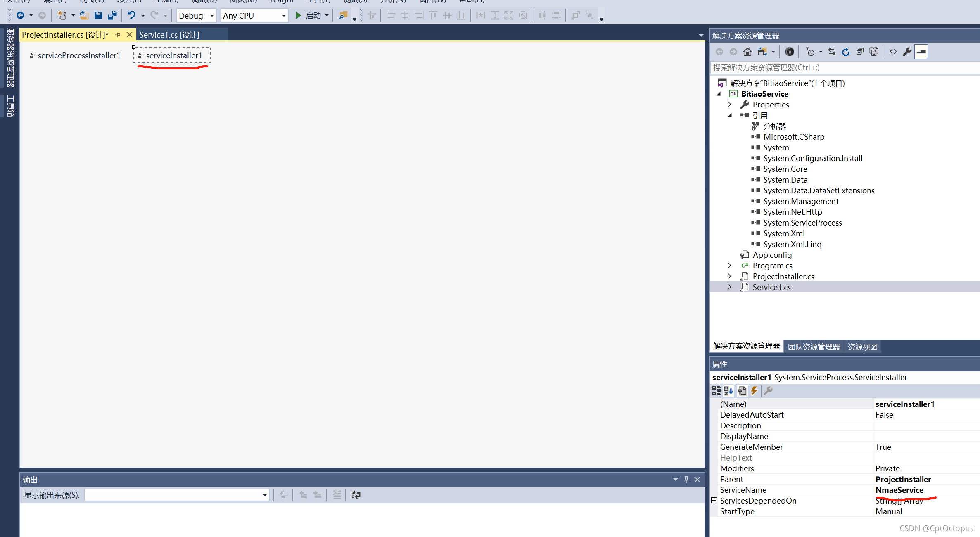Screen dimensions: 980x537
Task: Refresh the Solution Explorer tree
Action: [845, 52]
